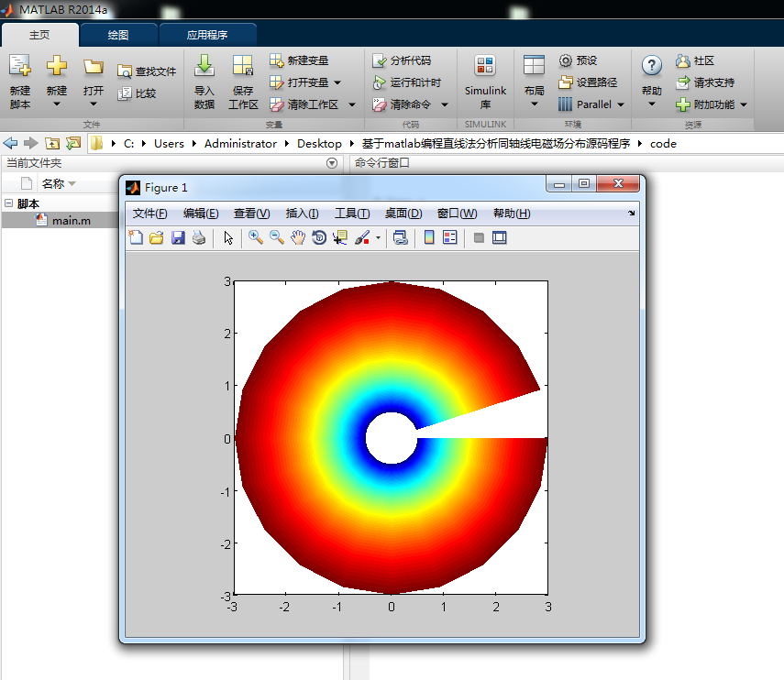Open 编辑(E) menu in Figure 1

coord(201,214)
